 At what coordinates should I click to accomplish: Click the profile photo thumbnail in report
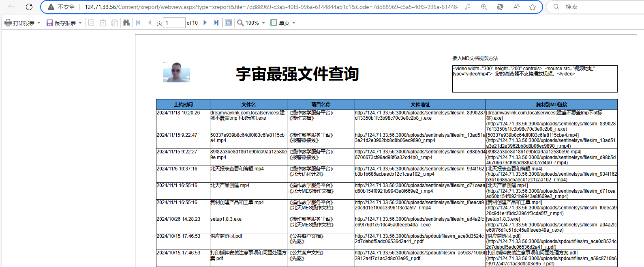[x=176, y=73]
